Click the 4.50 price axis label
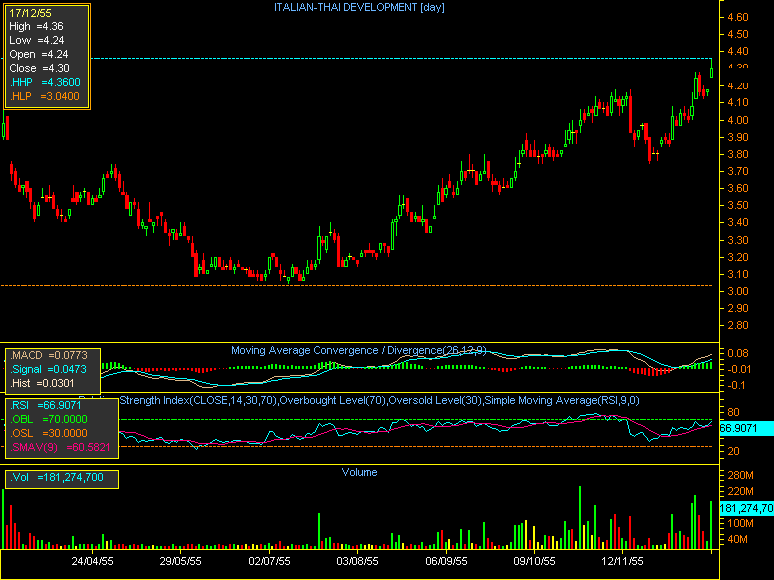Image resolution: width=774 pixels, height=580 pixels. point(738,35)
